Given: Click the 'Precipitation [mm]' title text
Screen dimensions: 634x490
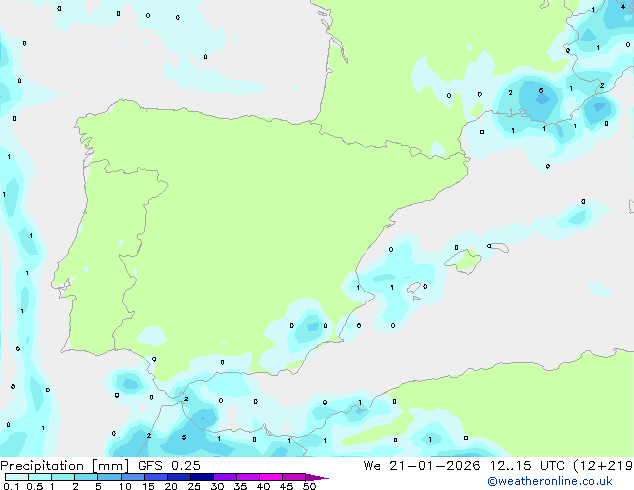Looking at the screenshot, I should tap(65, 466).
